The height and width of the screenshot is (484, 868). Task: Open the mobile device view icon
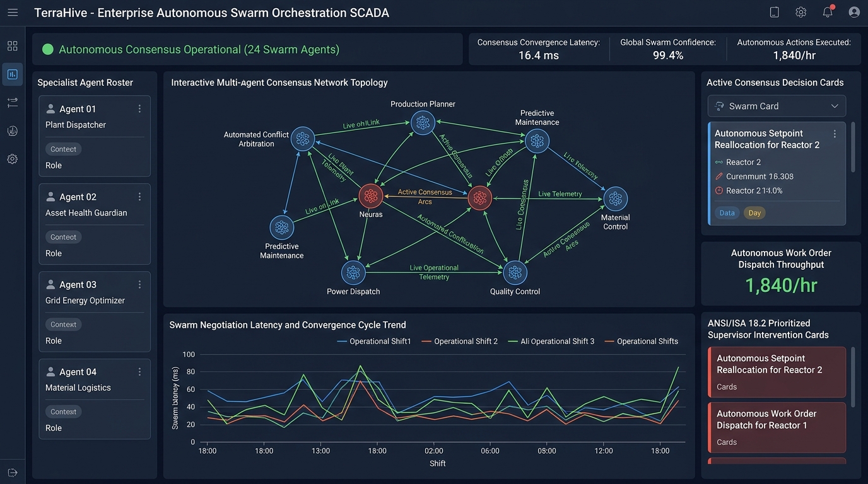(x=775, y=12)
